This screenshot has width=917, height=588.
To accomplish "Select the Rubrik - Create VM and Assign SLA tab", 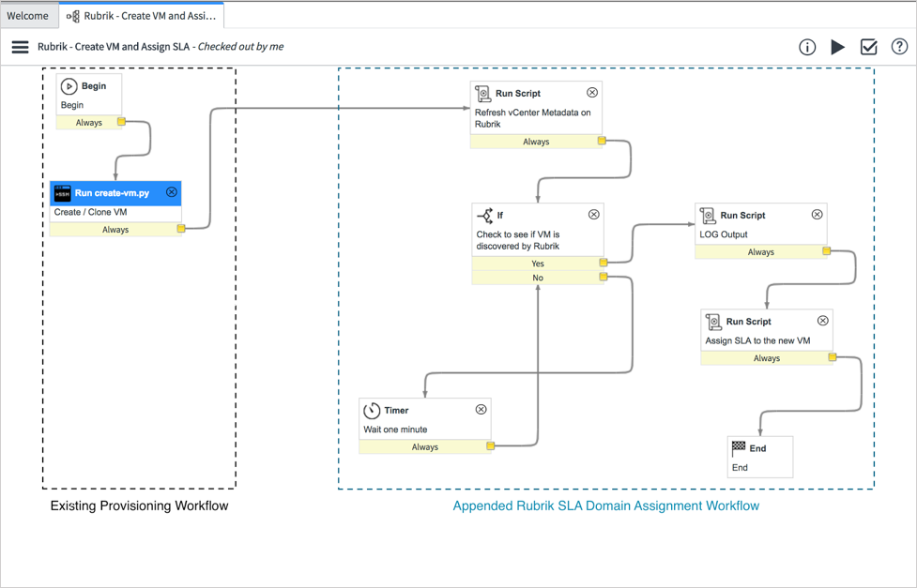I will pyautogui.click(x=141, y=15).
